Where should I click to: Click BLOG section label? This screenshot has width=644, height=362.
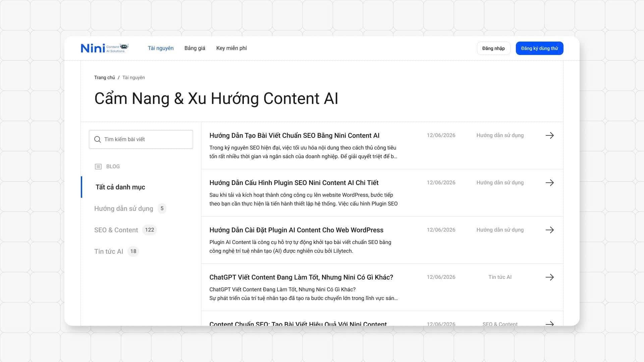113,167
